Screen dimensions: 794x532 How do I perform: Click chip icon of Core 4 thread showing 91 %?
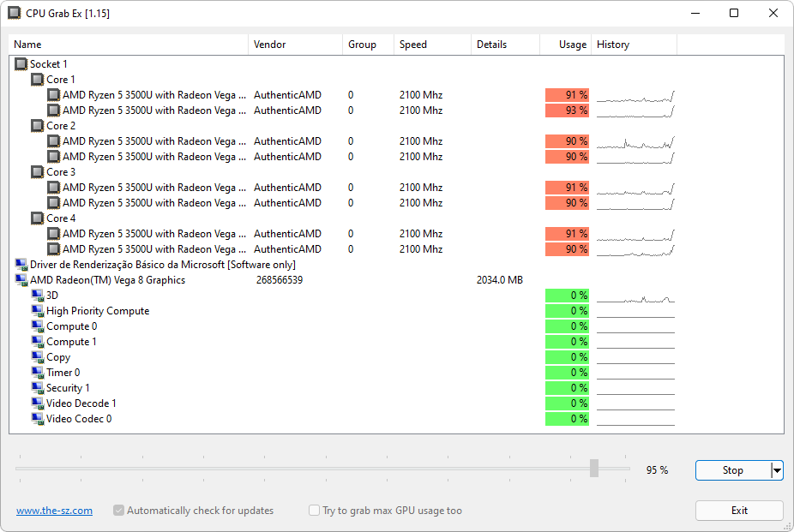54,234
